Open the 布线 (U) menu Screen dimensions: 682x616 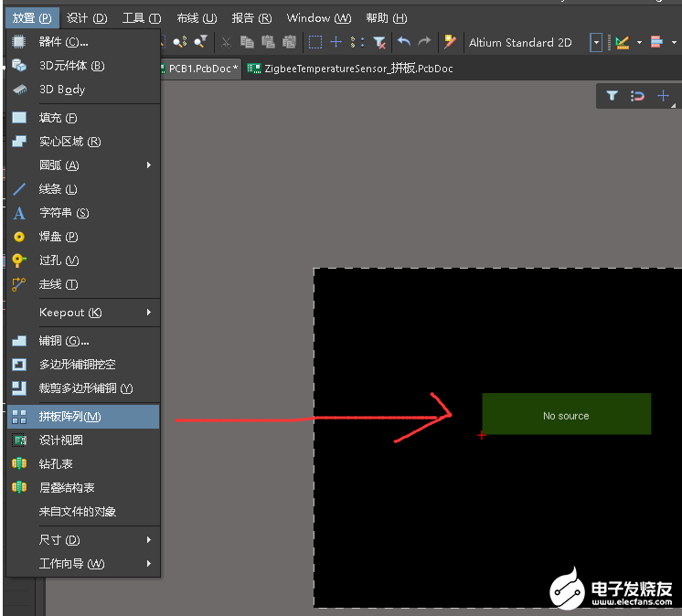[197, 18]
